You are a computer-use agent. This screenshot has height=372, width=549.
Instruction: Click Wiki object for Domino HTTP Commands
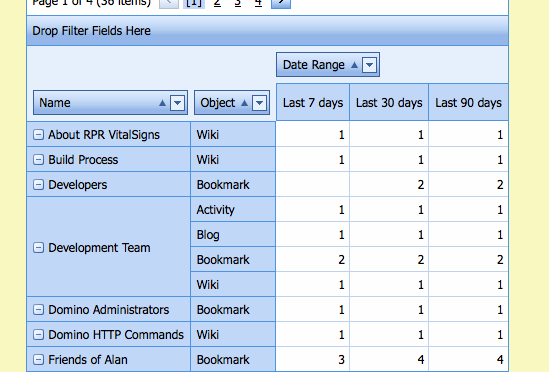point(233,335)
